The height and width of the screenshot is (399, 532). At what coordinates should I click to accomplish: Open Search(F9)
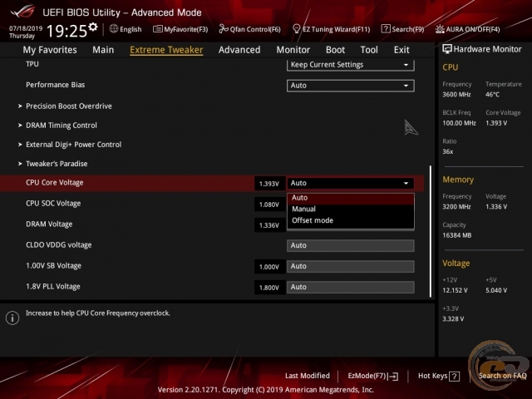(402, 29)
